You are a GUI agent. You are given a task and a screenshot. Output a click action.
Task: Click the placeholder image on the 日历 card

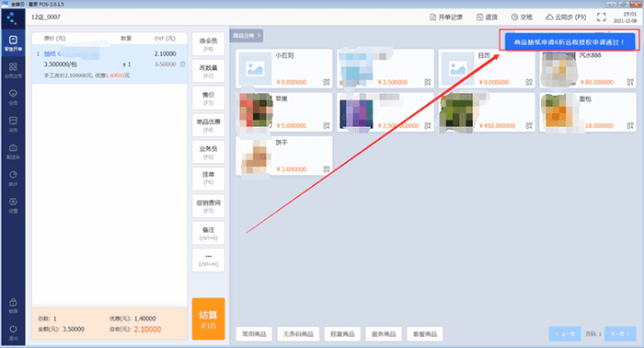coord(458,69)
